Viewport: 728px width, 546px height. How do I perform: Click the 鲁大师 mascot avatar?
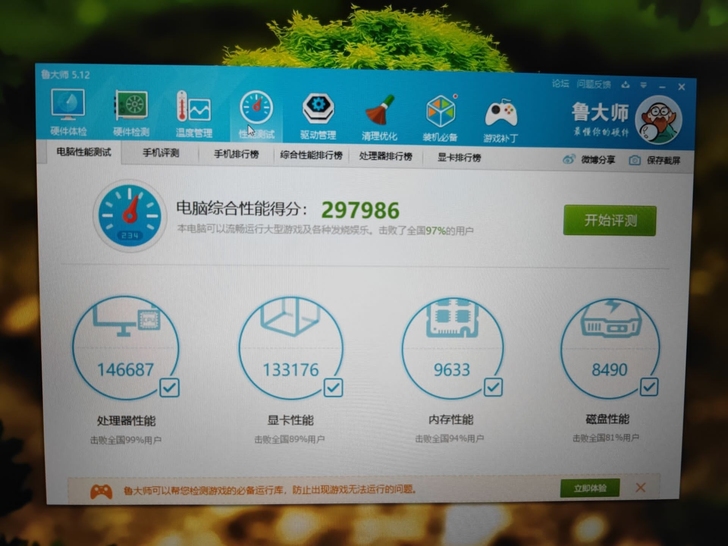[x=658, y=120]
